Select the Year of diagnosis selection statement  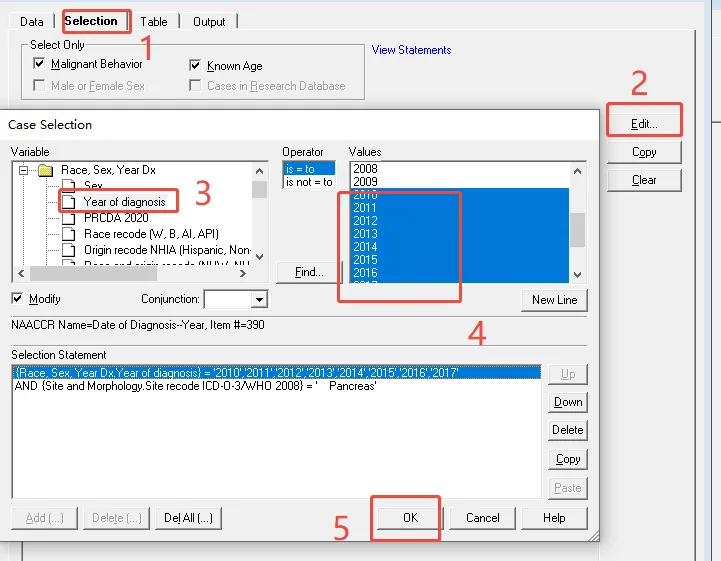click(276, 372)
